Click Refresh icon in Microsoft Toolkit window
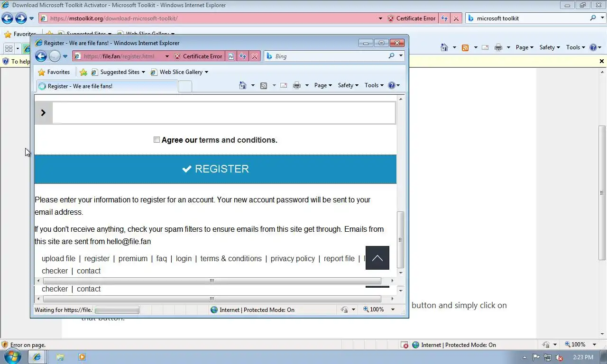The height and width of the screenshot is (364, 607). 444,18
